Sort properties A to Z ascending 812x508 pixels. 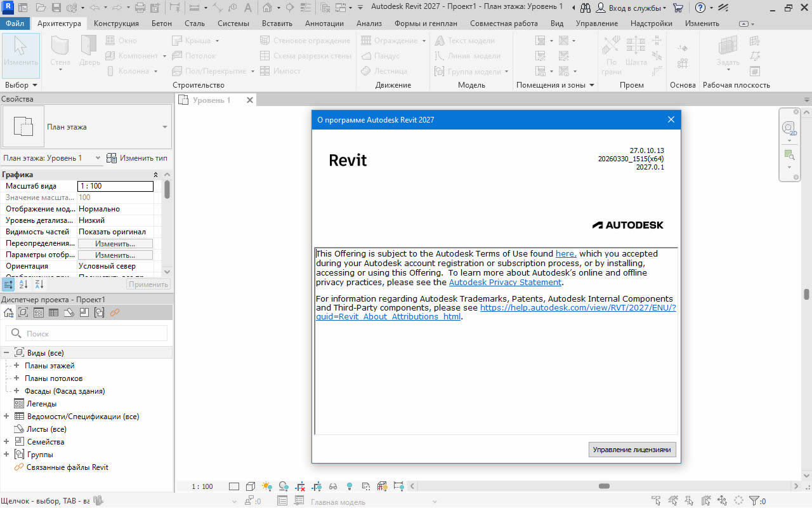[23, 284]
